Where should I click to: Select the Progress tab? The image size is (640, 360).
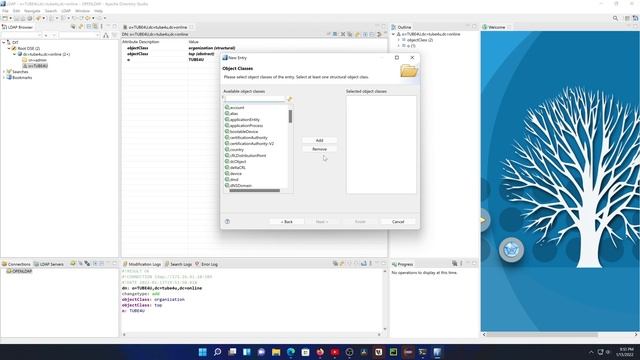[x=402, y=264]
